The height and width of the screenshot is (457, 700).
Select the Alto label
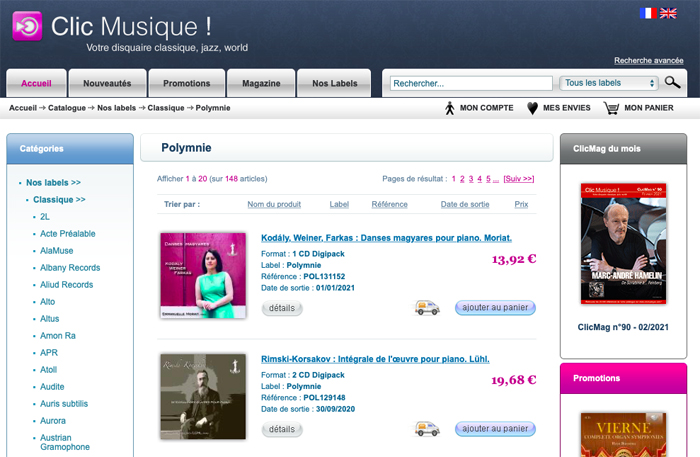tap(47, 301)
